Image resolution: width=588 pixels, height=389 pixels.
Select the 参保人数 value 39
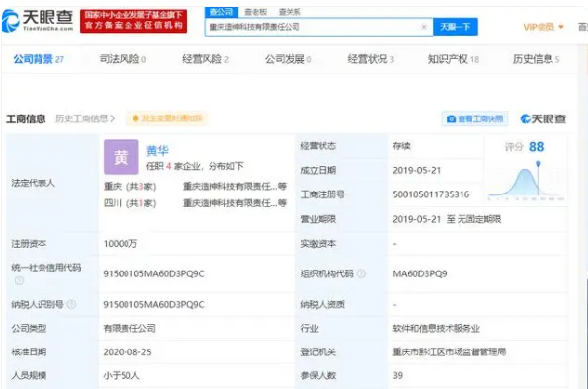pos(398,375)
